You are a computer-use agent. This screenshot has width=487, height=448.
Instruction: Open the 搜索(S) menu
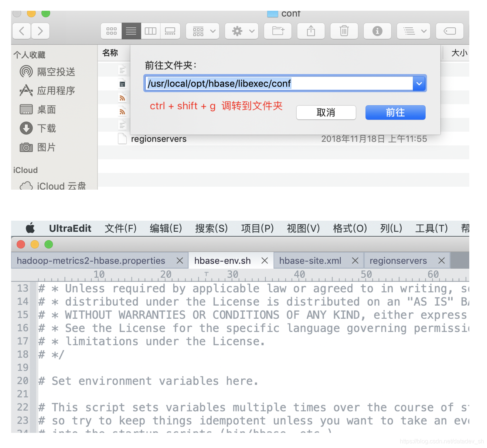(x=211, y=228)
